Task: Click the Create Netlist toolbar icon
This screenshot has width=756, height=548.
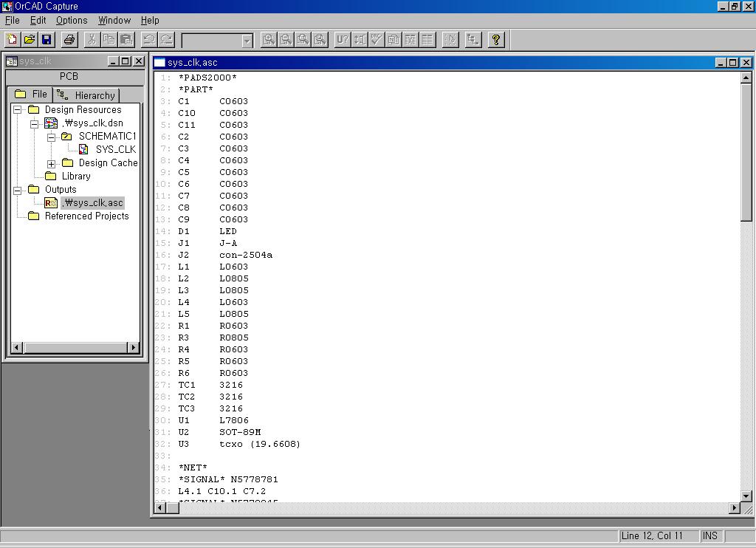Action: (x=394, y=40)
